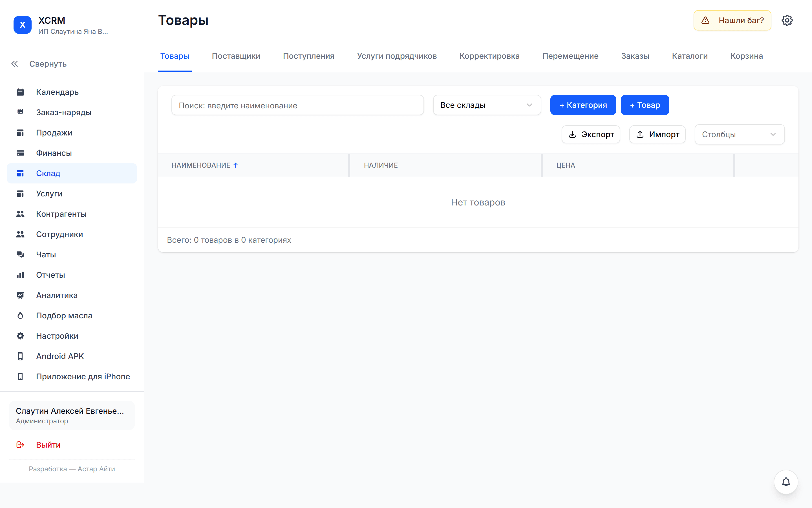
Task: Click the Услуги sidebar icon
Action: tap(20, 194)
